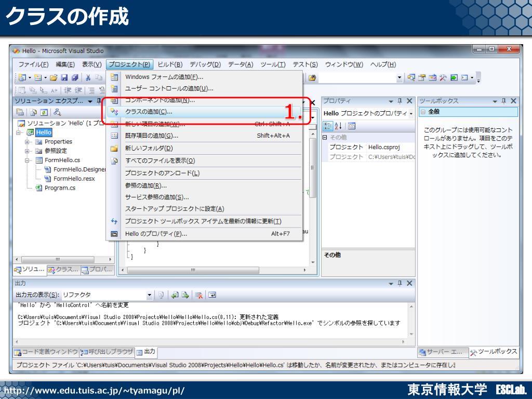
Task: Click Go to Next Message icon in Output
Action: pos(185,295)
